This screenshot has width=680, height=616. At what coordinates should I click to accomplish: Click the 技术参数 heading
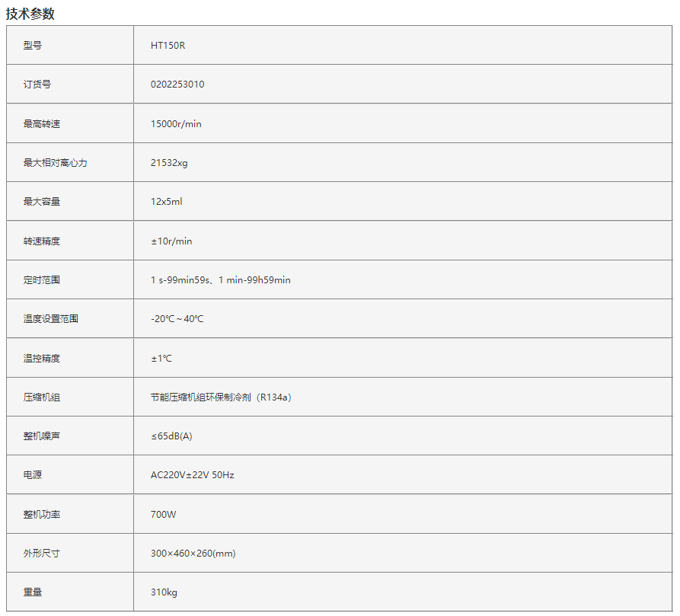[x=30, y=14]
